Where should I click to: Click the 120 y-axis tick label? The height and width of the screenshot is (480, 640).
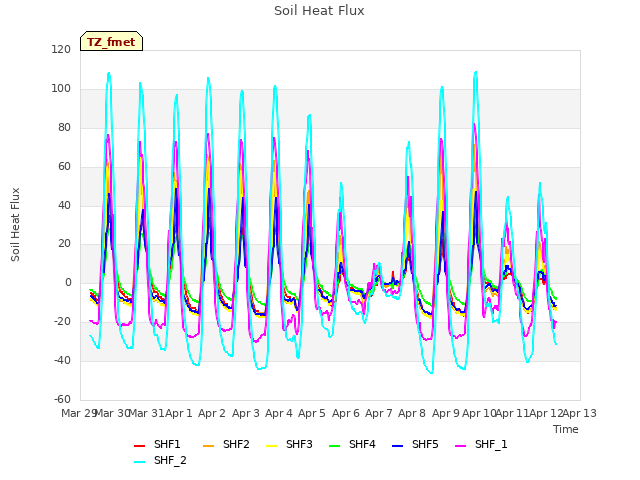(61, 49)
